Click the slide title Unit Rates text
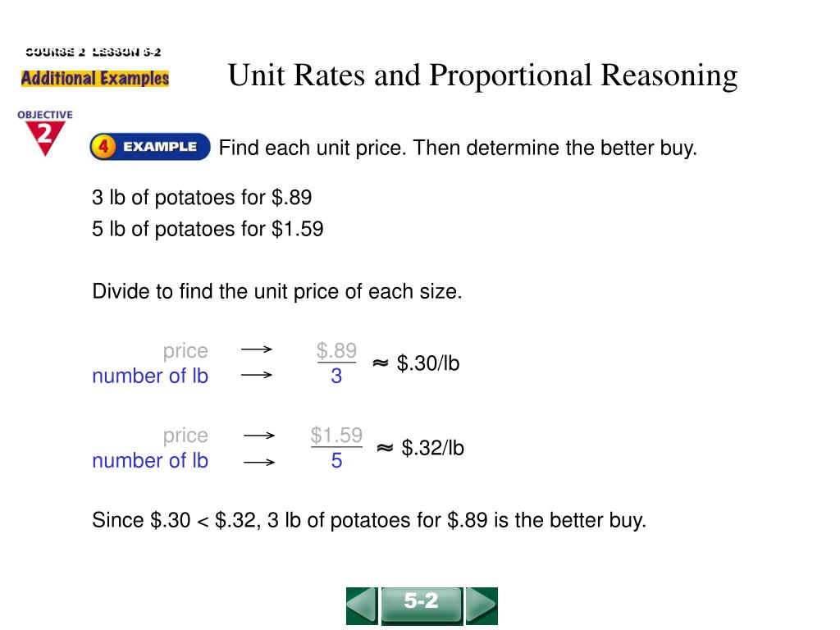The height and width of the screenshot is (630, 840). 482,75
